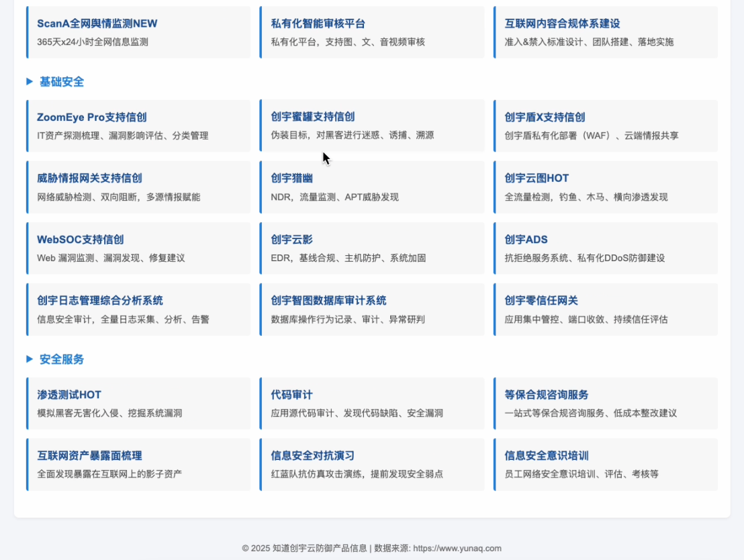Open the WebSOC支持信创 card
This screenshot has width=744, height=560.
click(138, 248)
